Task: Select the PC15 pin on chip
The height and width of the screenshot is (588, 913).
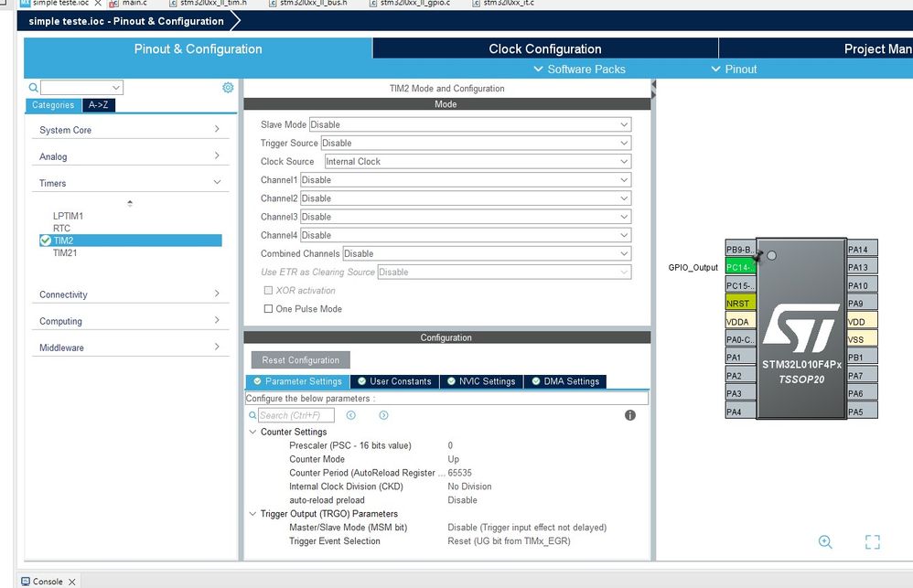Action: [740, 285]
